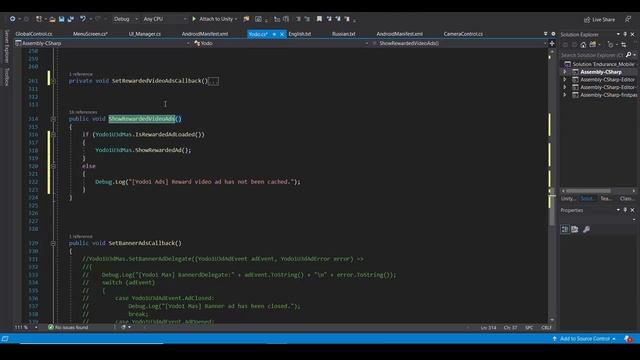The width and height of the screenshot is (640, 360).
Task: Click the Debug.Log reward video code line
Action: click(198, 182)
